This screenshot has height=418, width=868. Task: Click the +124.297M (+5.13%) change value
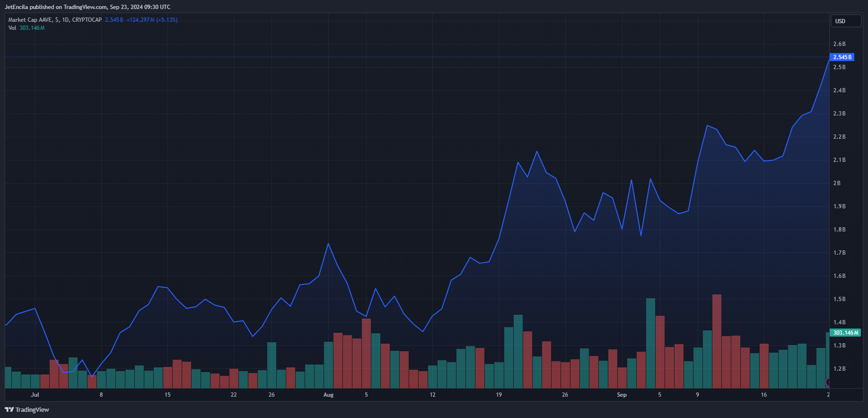pyautogui.click(x=152, y=20)
